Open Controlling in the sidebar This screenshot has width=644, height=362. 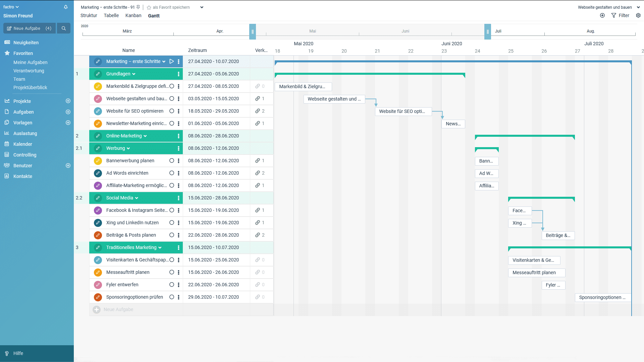click(25, 155)
